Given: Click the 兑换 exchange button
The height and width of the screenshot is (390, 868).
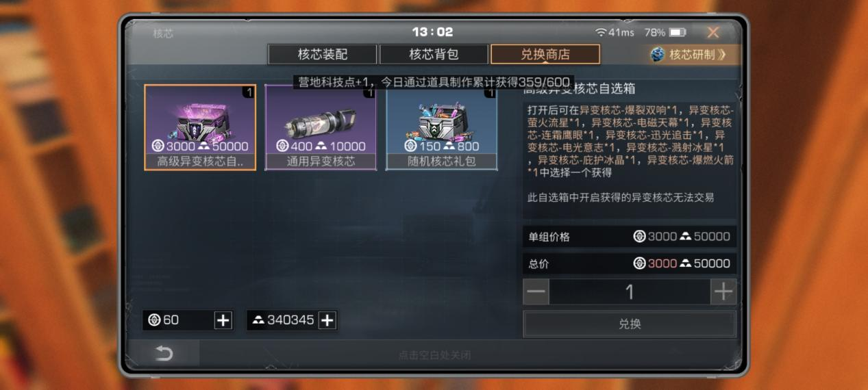Looking at the screenshot, I should pyautogui.click(x=630, y=324).
